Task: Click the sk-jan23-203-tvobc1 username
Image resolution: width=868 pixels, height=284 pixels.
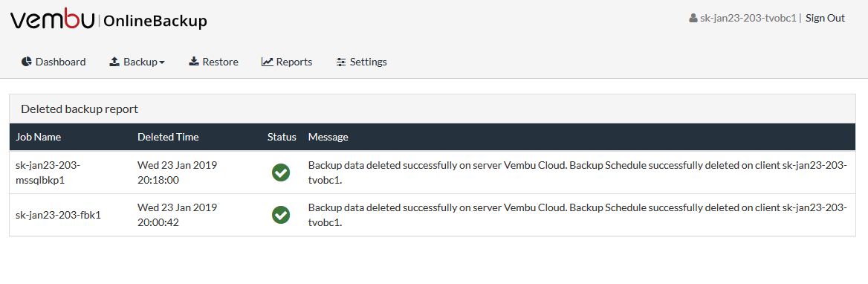Action: click(x=748, y=19)
